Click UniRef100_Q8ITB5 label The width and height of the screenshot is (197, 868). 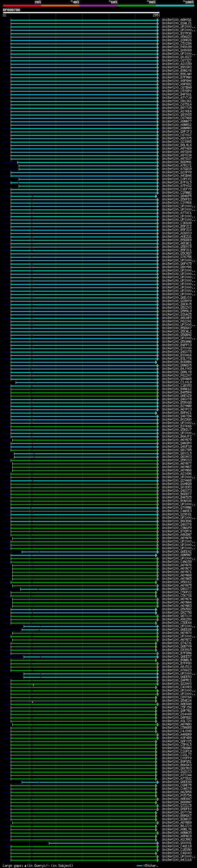tap(177, 450)
